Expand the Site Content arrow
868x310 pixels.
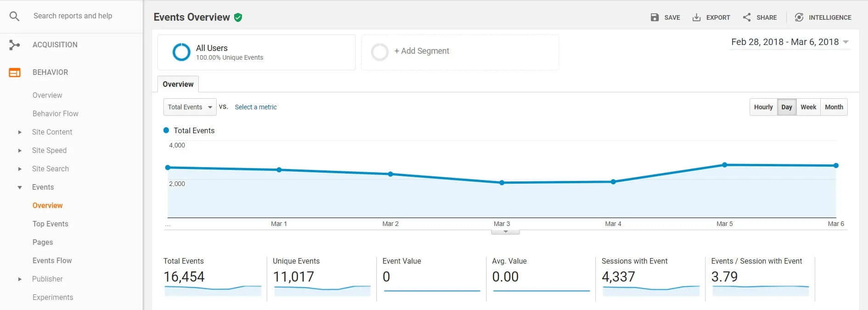click(20, 132)
